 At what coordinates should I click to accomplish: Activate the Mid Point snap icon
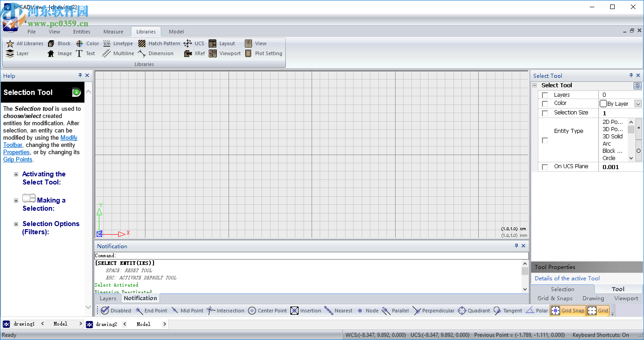point(175,311)
